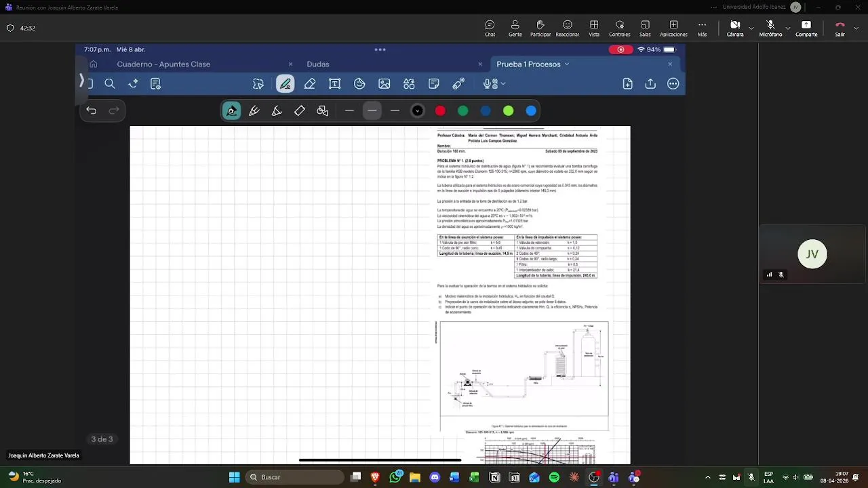
Task: Choose the brush pen style
Action: 277,110
